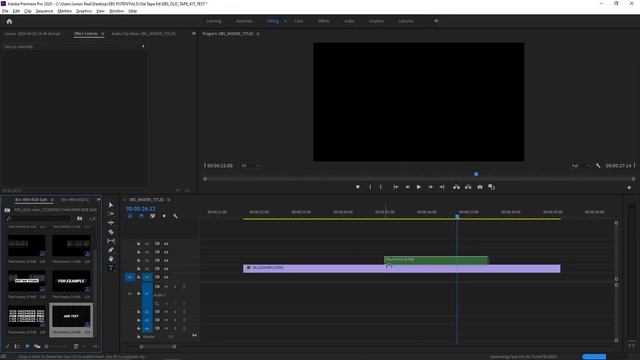Open the Edit menu
640x360 pixels.
click(16, 11)
